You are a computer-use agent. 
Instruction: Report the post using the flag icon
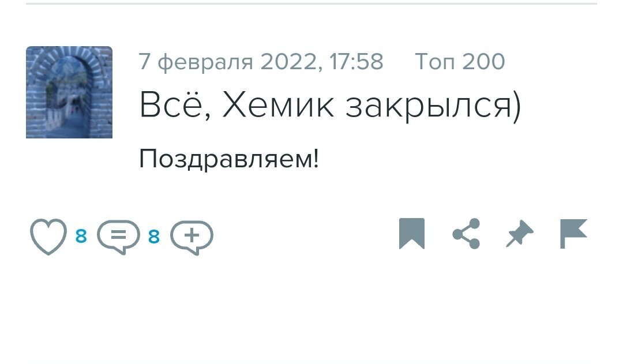(573, 234)
